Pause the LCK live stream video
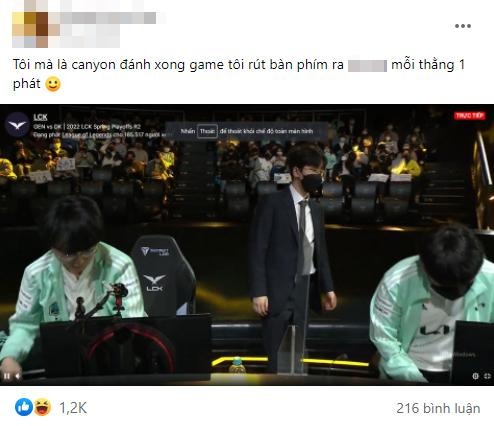 click(6, 376)
